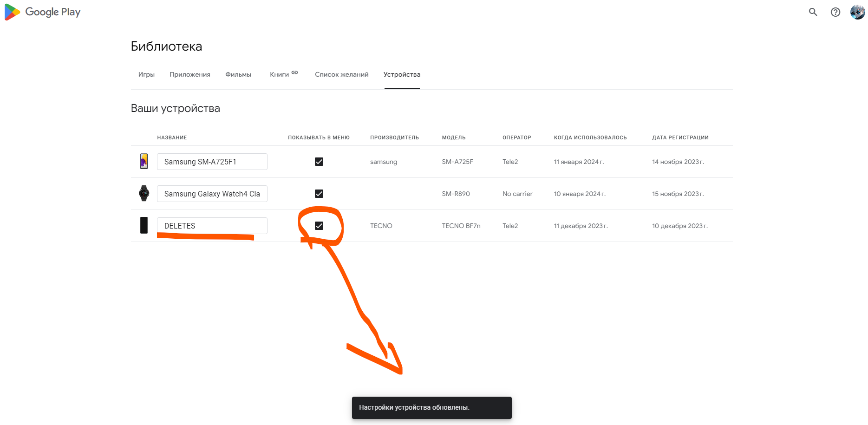
Task: Open the help center question mark icon
Action: [x=835, y=12]
